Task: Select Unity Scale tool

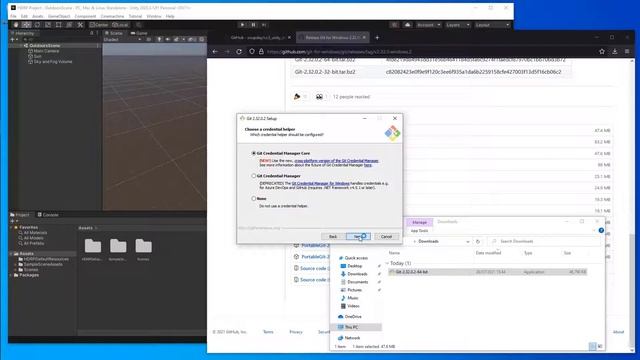Action: pos(48,25)
